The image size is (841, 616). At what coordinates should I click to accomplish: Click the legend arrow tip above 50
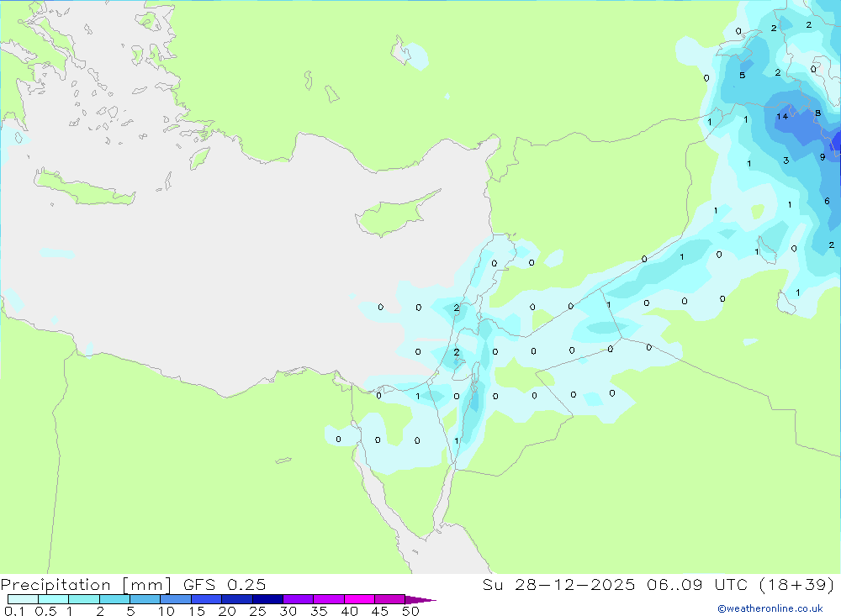click(421, 600)
